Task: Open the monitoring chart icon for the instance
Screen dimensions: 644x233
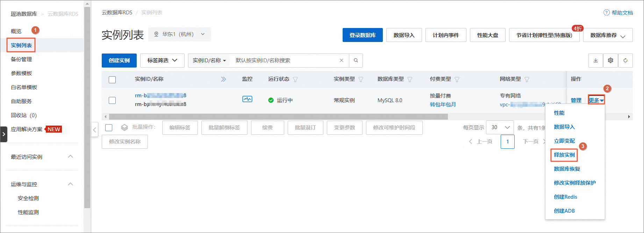Action: point(247,99)
